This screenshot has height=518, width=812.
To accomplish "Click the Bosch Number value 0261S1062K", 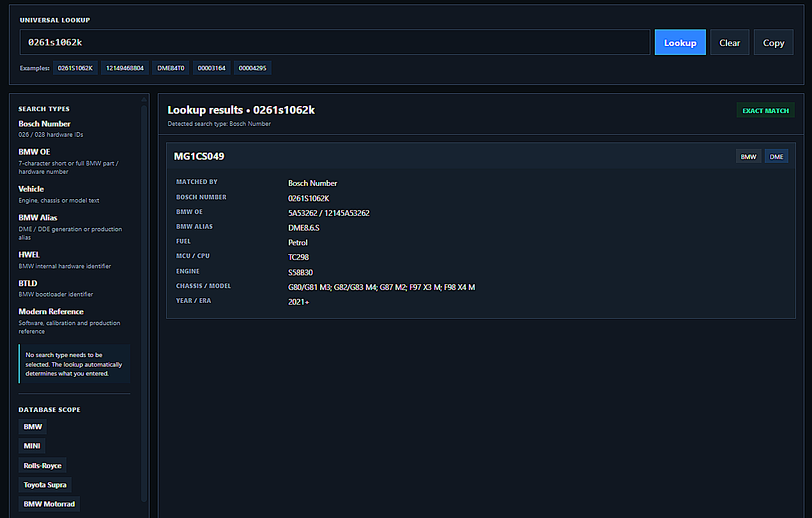I will pos(309,199).
